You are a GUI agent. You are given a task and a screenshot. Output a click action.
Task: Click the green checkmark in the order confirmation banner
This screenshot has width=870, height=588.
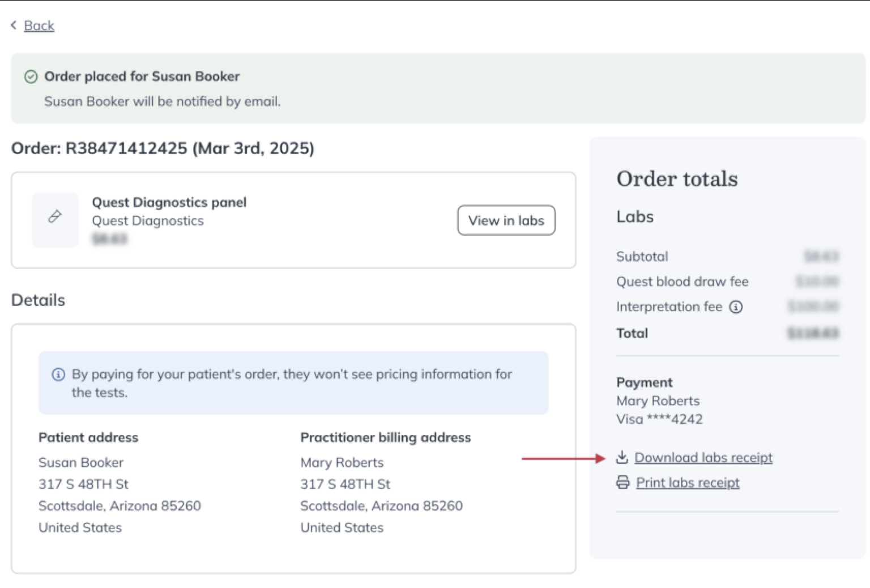[x=31, y=76]
